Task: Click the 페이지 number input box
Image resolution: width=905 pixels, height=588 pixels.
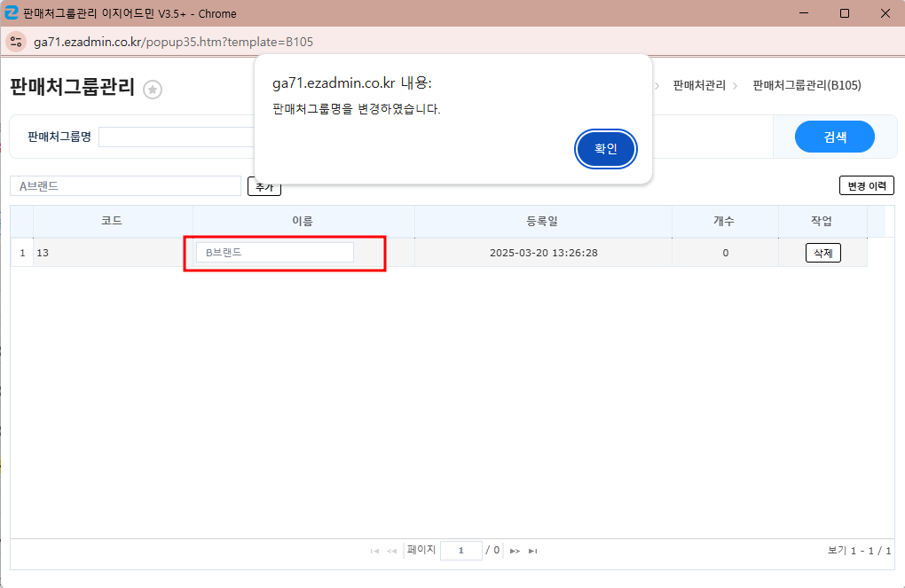Action: click(x=460, y=551)
